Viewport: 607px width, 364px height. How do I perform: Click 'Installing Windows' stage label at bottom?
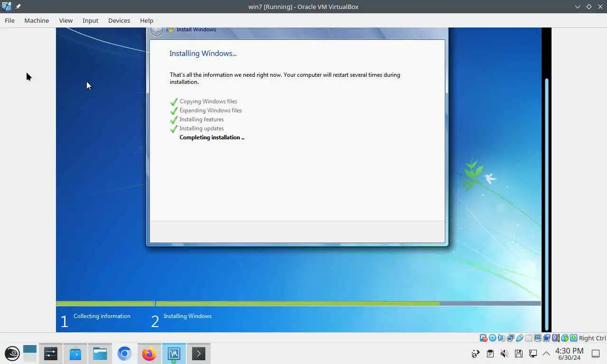[x=188, y=316]
